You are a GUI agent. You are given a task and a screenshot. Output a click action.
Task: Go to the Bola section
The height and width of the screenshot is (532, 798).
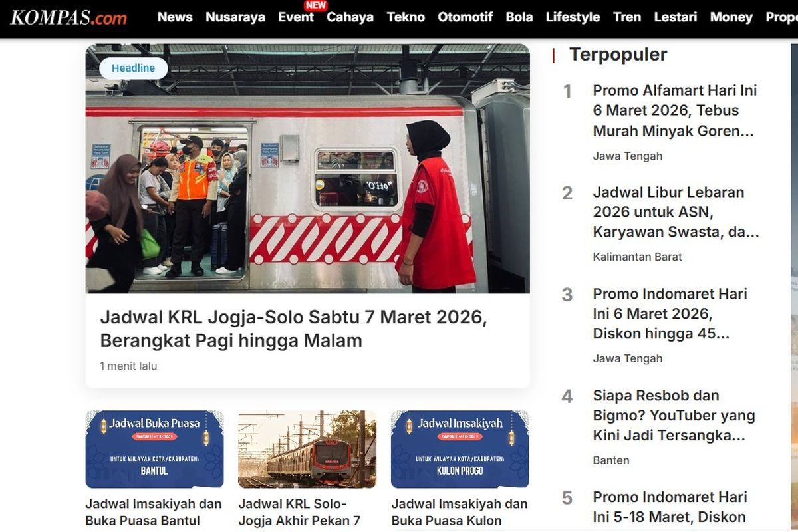pos(519,17)
